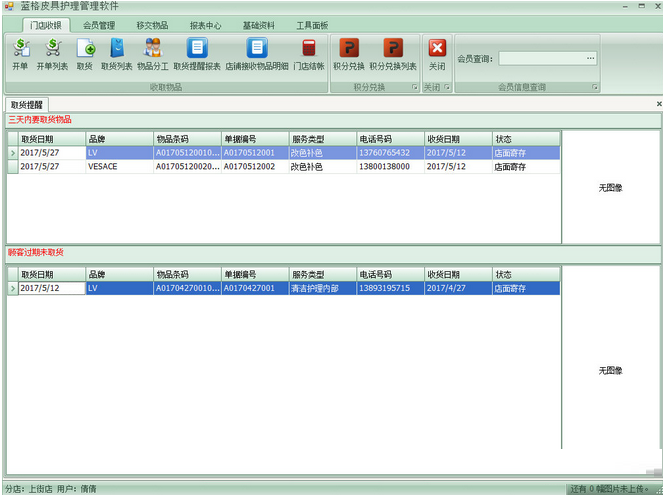
Task: Sort upper table by 电话号码 header
Action: point(391,139)
